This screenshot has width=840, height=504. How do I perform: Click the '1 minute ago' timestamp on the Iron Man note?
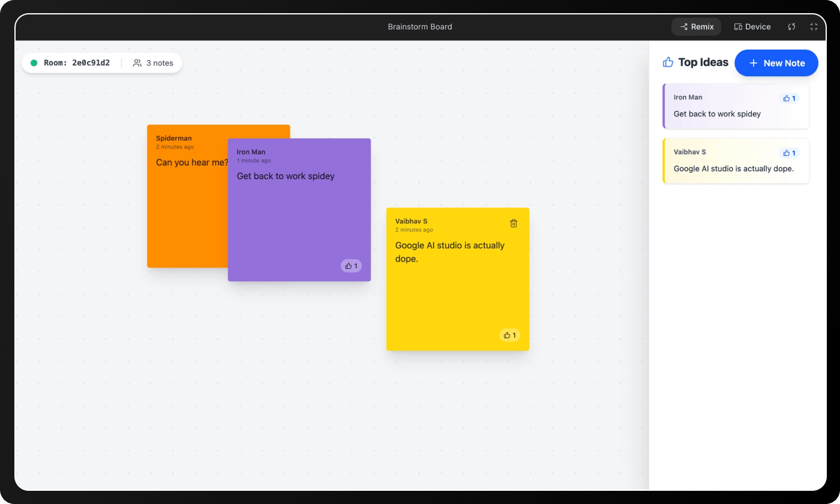click(254, 160)
